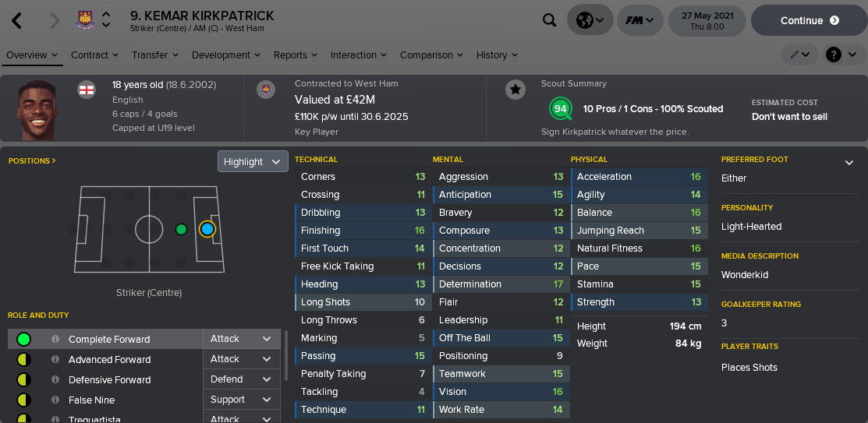Expand the Preferred Foot panel chevron
868x423 pixels.
pos(849,162)
